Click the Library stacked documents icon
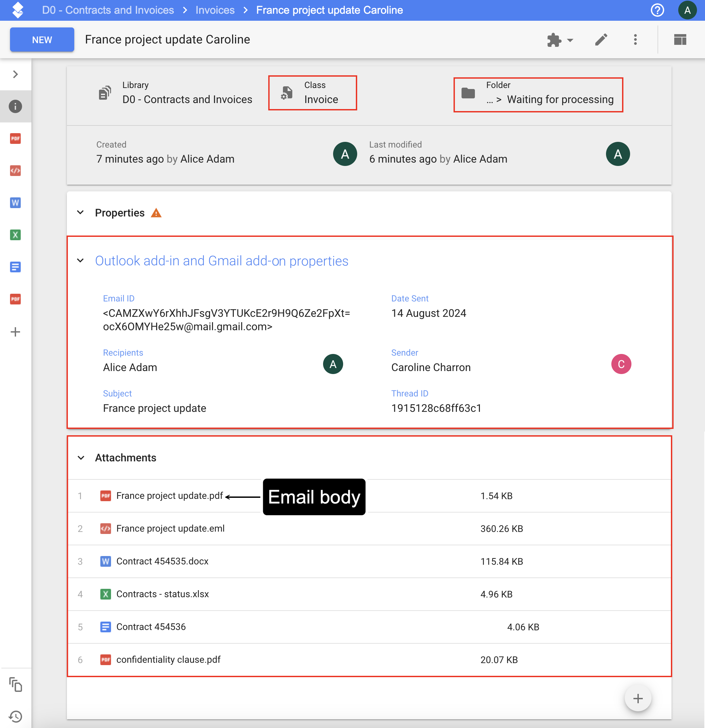This screenshot has height=728, width=705. pos(105,92)
